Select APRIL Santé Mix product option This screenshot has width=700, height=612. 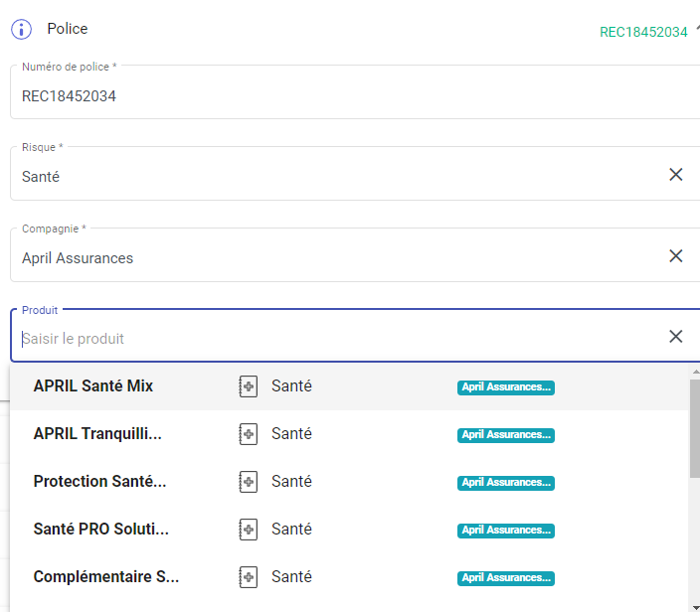349,386
